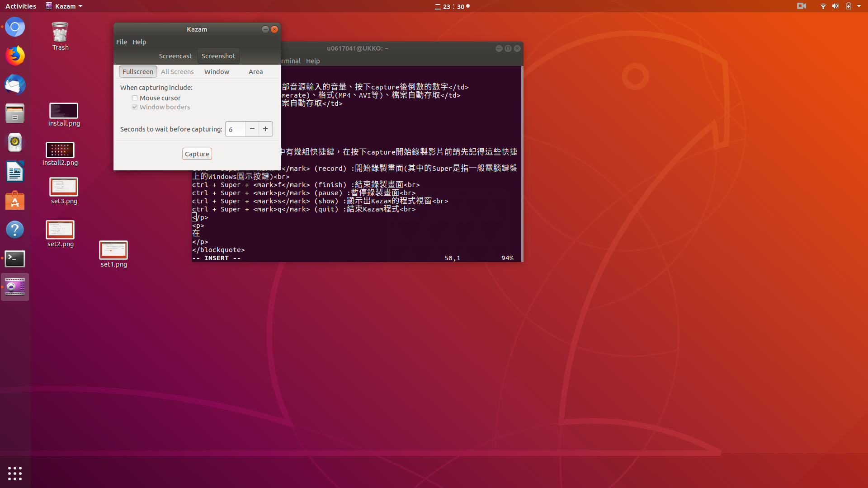Select All Screens capture mode
This screenshot has width=868, height=488.
tap(177, 71)
